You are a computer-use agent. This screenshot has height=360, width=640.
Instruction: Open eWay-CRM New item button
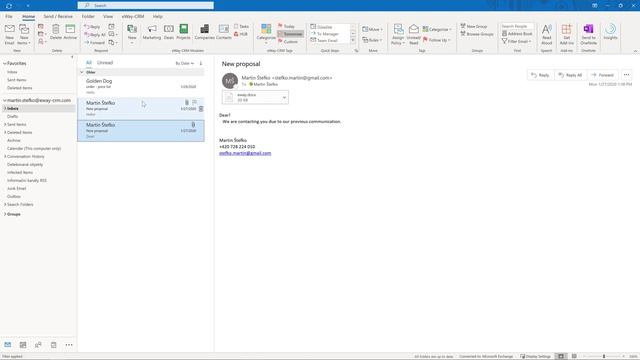coord(132,34)
